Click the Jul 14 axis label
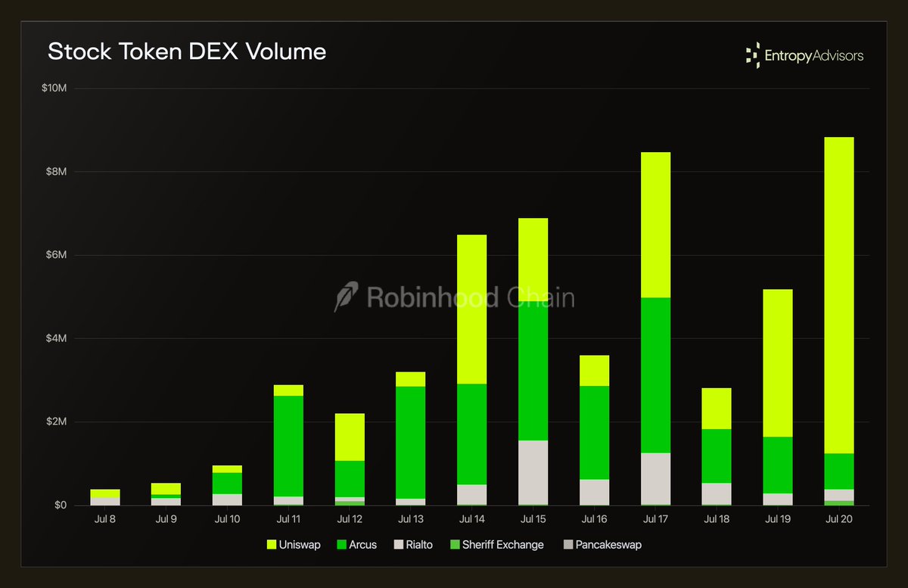This screenshot has width=908, height=588. click(471, 520)
